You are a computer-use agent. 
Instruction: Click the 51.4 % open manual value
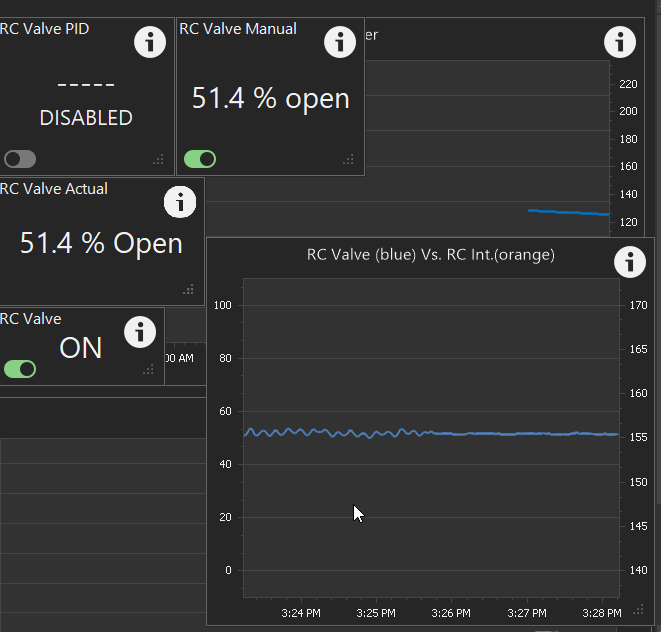pos(271,99)
